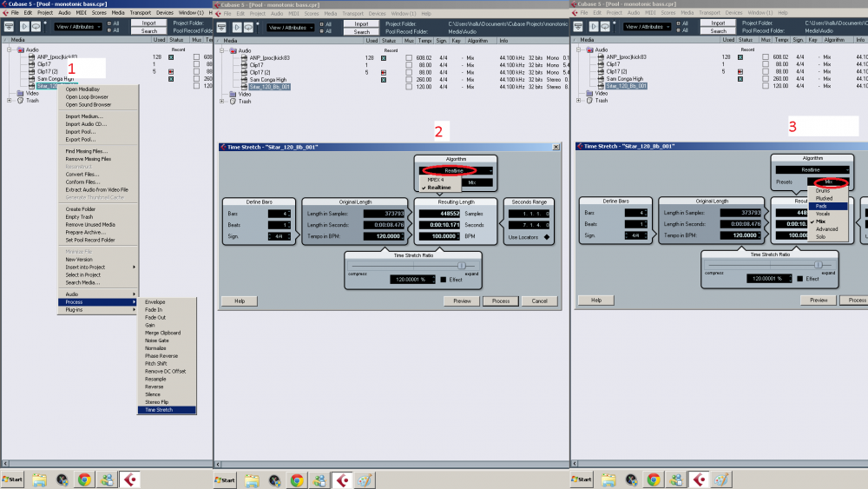This screenshot has width=868, height=489.
Task: Click Audio folder icon in left Pool tree
Action: (x=21, y=50)
